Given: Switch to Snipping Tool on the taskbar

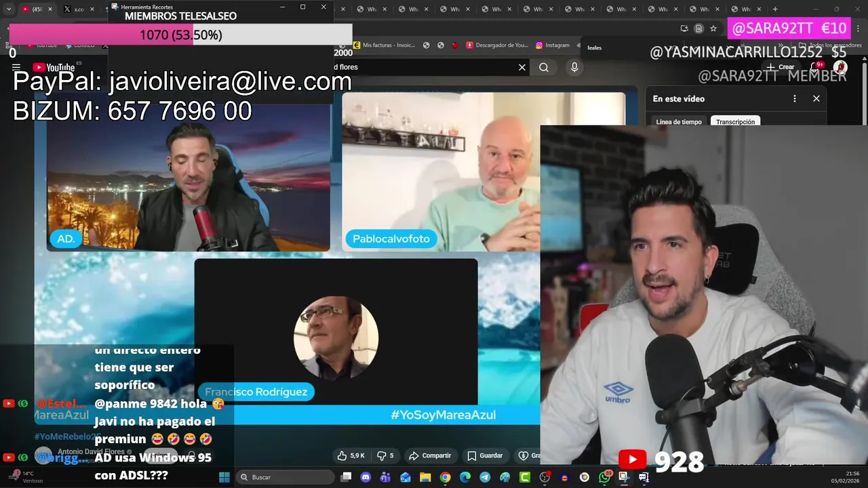Looking at the screenshot, I should pyautogui.click(x=624, y=477).
